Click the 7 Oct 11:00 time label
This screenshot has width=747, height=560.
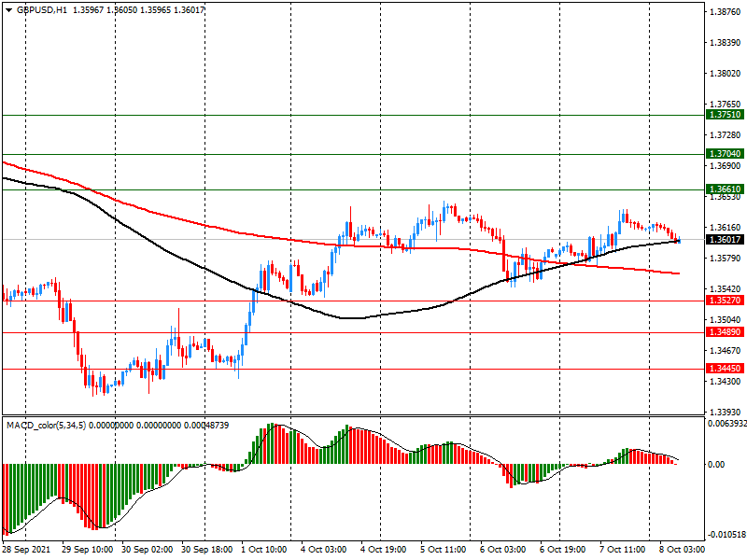[x=622, y=550]
